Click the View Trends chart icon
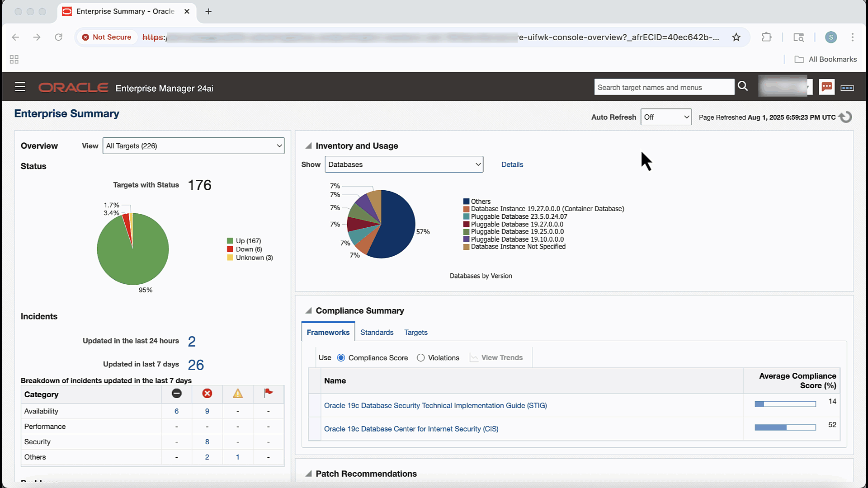The height and width of the screenshot is (488, 868). [474, 358]
